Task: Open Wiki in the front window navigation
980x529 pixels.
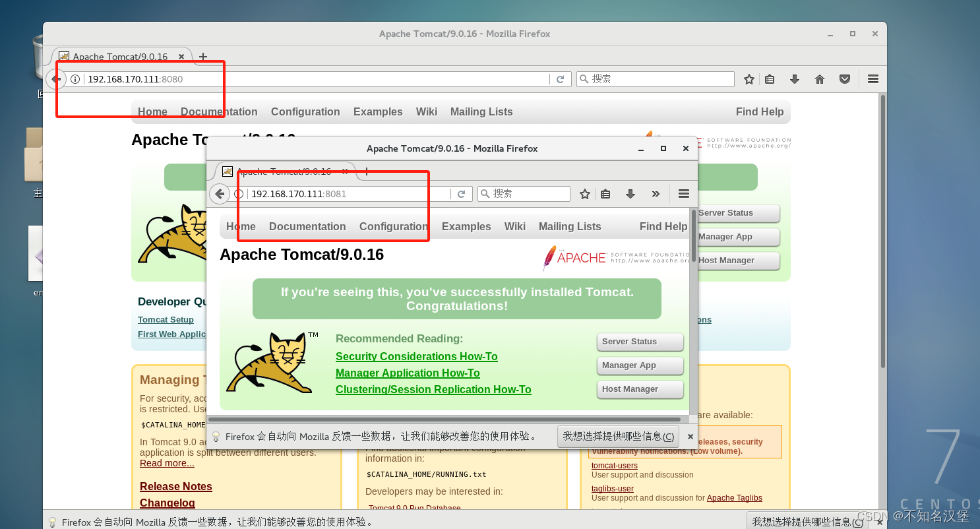Action: point(515,226)
